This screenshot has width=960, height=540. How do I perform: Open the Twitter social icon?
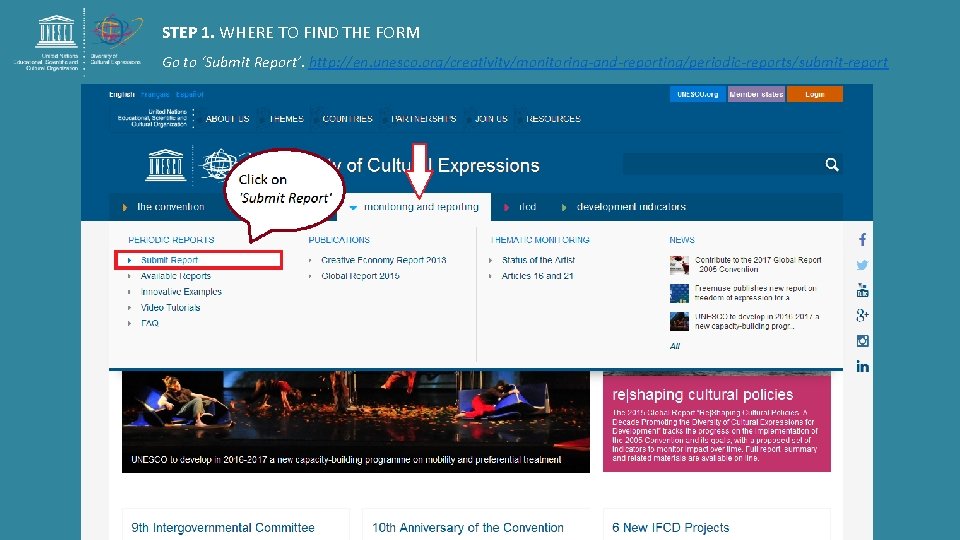862,265
